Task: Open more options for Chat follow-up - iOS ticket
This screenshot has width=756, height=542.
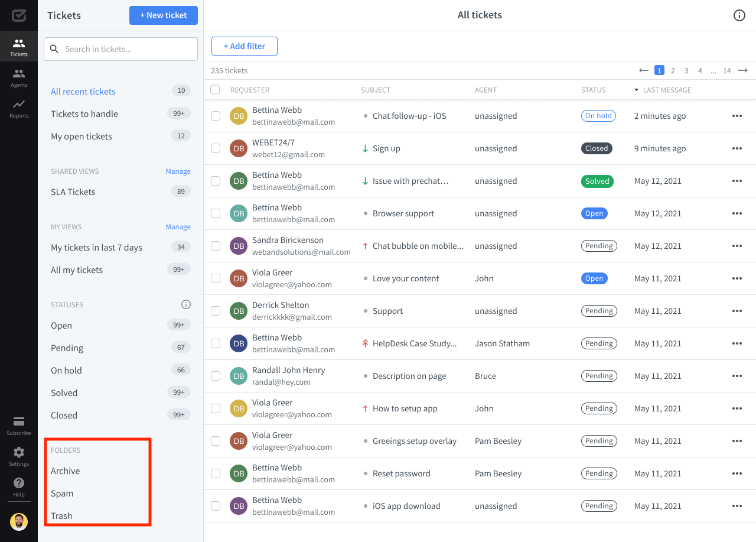Action: 737,116
